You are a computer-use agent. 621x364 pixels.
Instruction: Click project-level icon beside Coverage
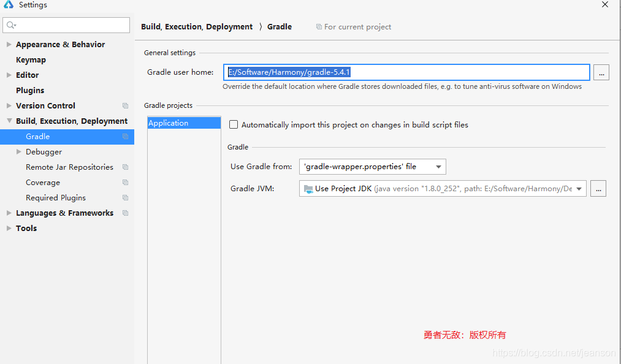(x=125, y=182)
